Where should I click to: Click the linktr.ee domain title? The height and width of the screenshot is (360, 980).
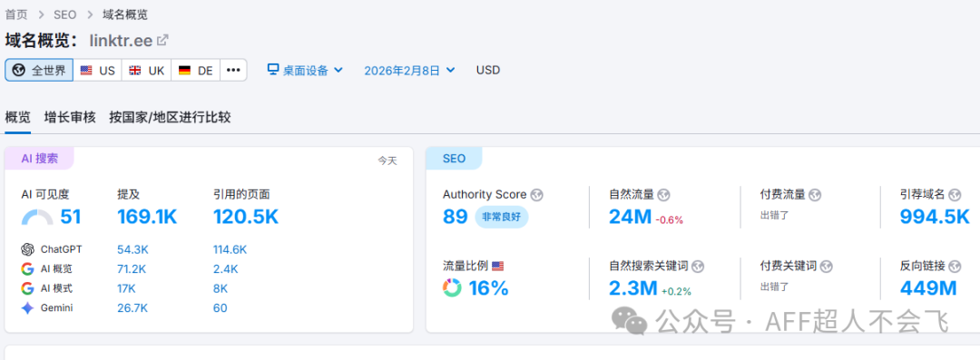coord(121,41)
